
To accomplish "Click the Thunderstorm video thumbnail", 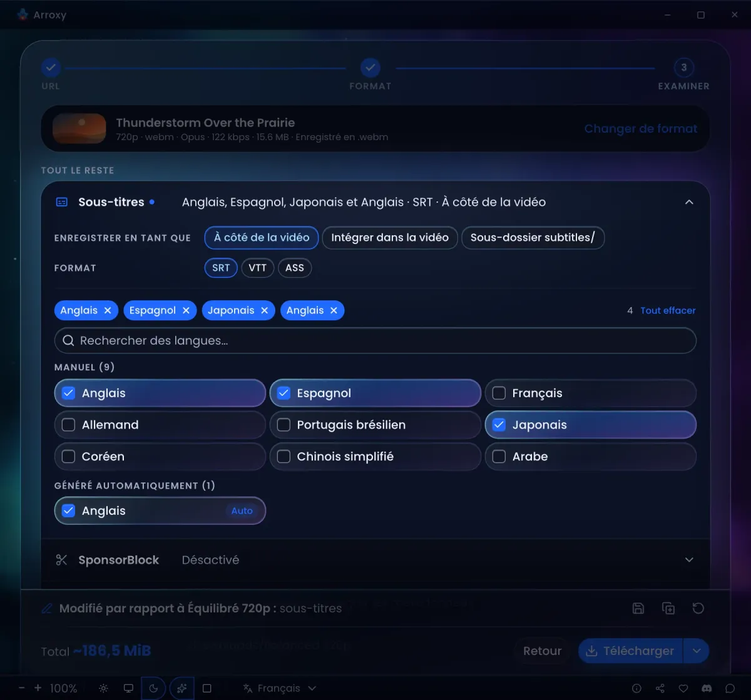I will click(x=79, y=129).
